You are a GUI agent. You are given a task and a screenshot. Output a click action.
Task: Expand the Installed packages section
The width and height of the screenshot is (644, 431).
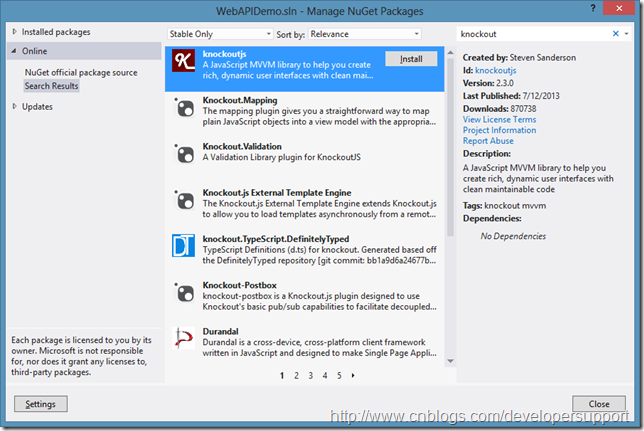tap(14, 32)
